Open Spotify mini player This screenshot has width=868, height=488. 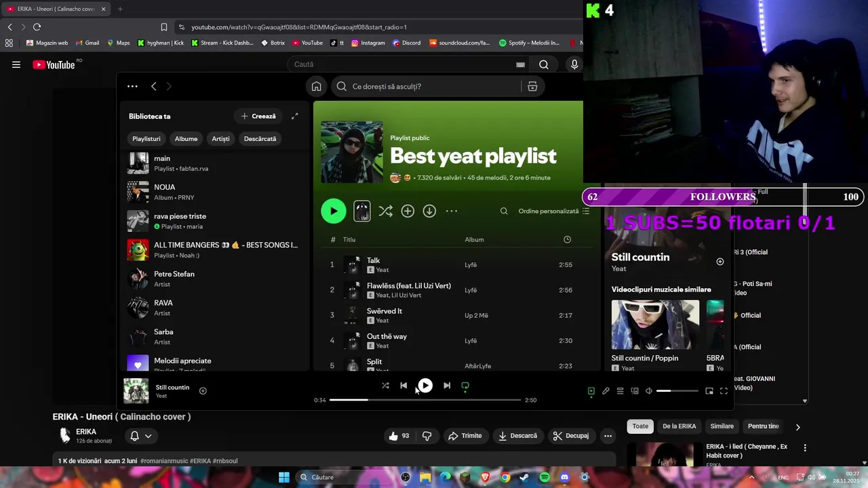[x=709, y=391]
